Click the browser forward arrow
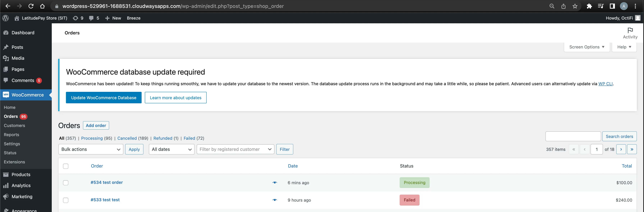Screen dimensions: 644x212 tap(19, 6)
